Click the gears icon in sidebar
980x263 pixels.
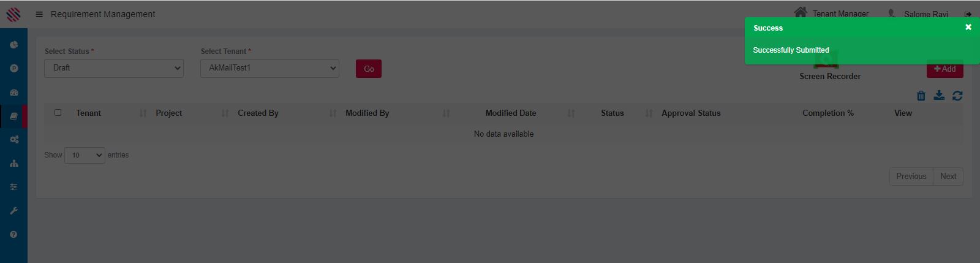[14, 140]
